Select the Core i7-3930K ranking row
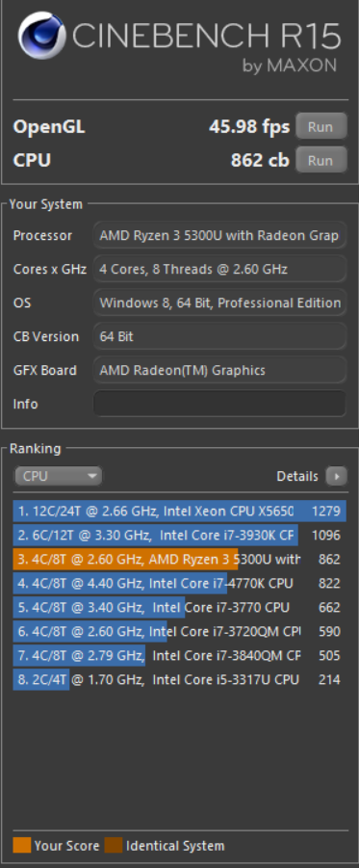The height and width of the screenshot is (868, 359). (x=180, y=536)
